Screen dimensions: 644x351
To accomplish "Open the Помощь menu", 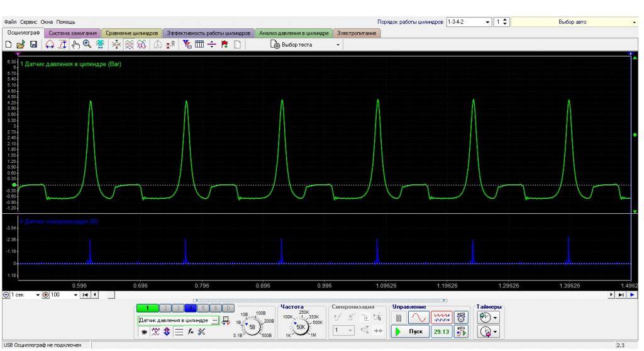I will point(65,22).
